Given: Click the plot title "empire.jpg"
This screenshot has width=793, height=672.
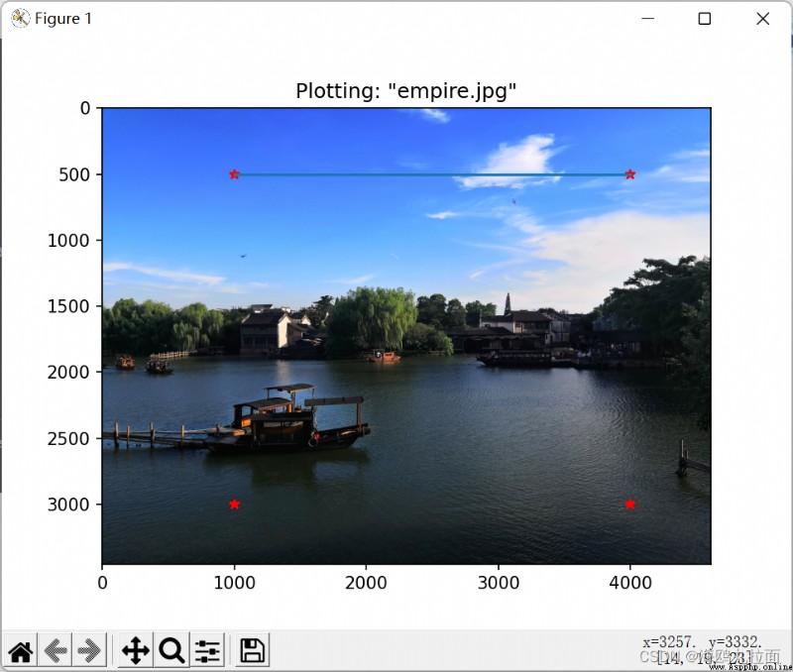Looking at the screenshot, I should coord(406,91).
